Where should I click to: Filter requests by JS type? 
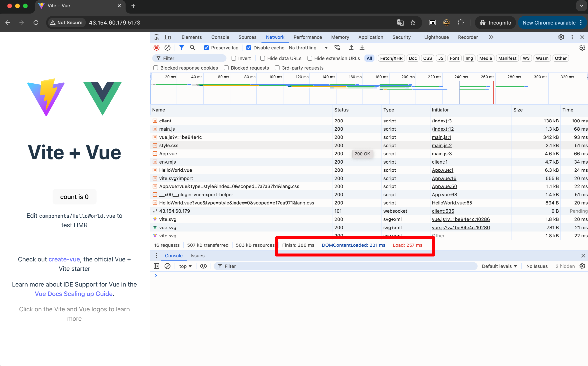[441, 58]
